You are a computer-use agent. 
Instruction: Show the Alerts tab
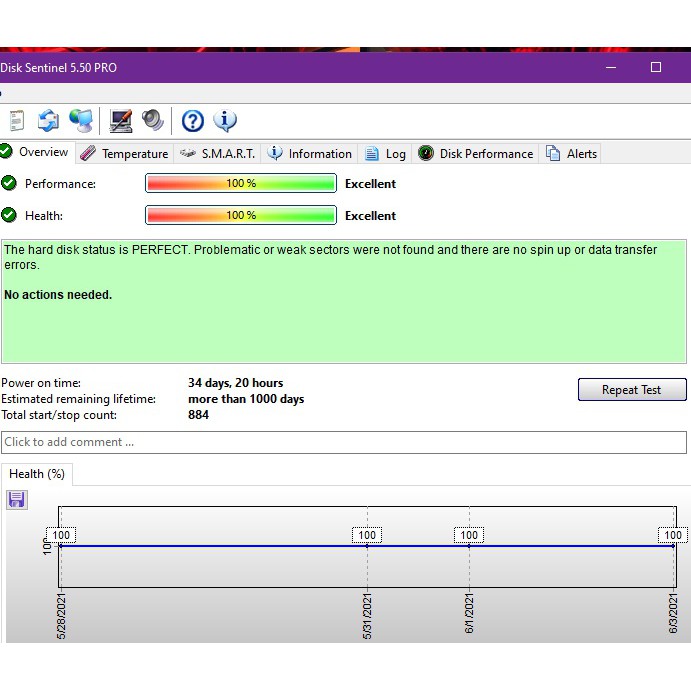pyautogui.click(x=571, y=154)
